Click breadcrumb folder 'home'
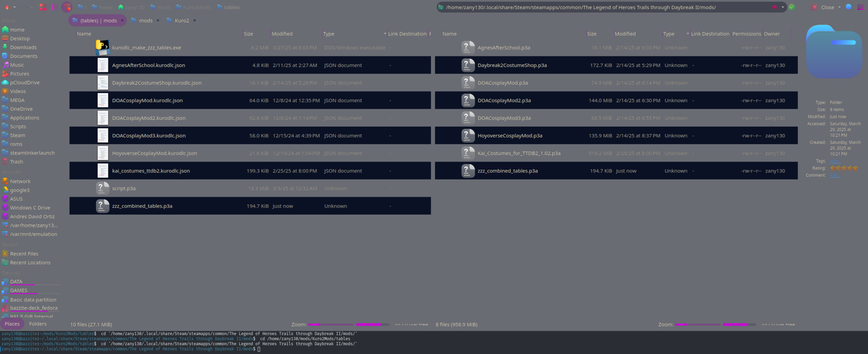 click(x=102, y=7)
